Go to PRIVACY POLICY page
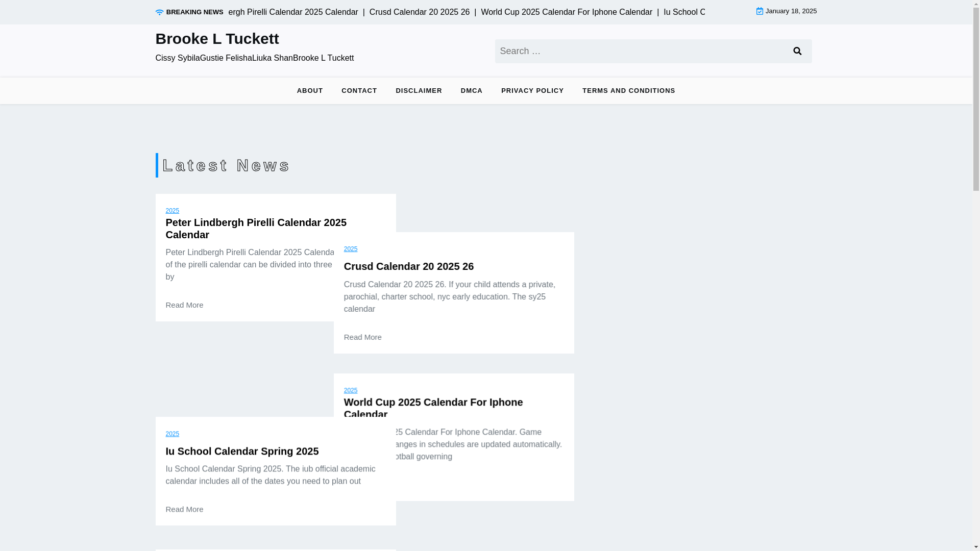Viewport: 980px width, 551px height. pyautogui.click(x=532, y=91)
